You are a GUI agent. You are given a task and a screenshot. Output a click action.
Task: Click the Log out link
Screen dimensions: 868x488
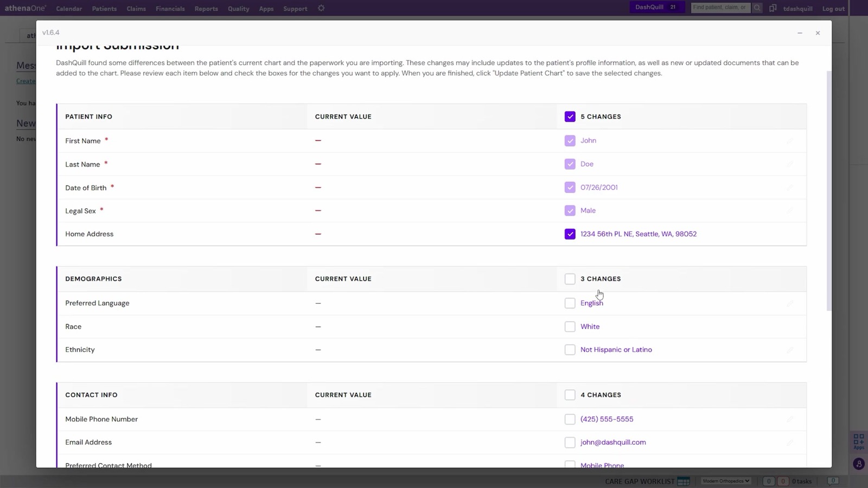click(833, 9)
